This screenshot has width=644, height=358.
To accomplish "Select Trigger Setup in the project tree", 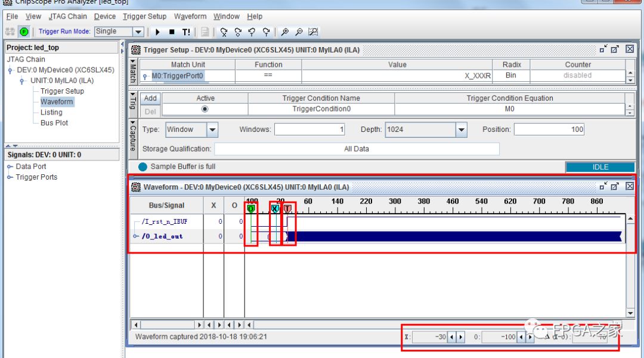I will coord(62,91).
